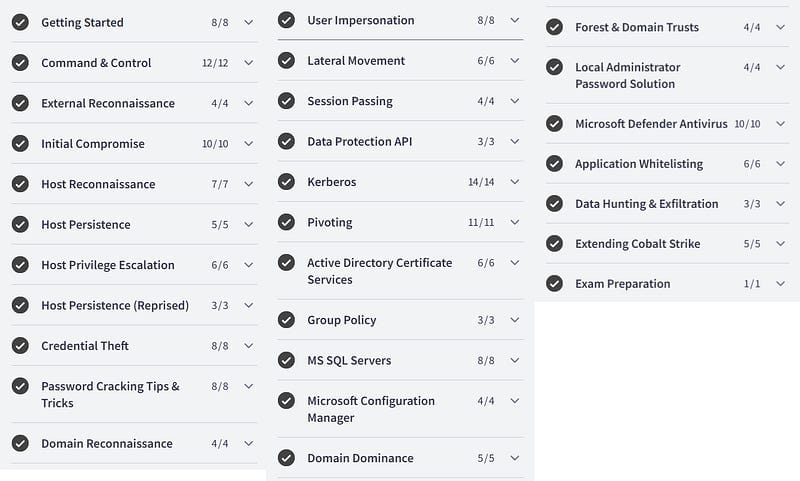Select Active Directory Certificate Services title
This screenshot has width=800, height=481.
[x=379, y=271]
